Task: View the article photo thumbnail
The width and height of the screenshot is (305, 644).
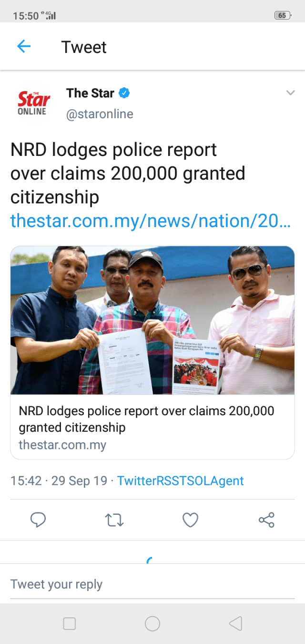Action: click(152, 320)
